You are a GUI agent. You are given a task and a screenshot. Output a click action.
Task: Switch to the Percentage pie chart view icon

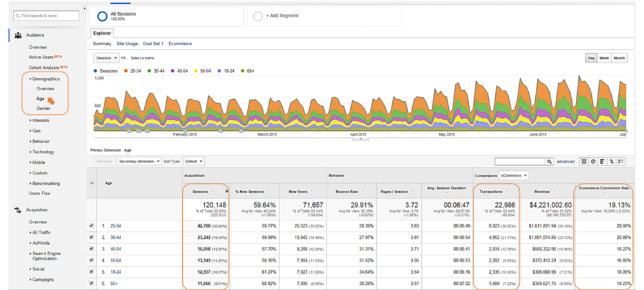pyautogui.click(x=593, y=162)
